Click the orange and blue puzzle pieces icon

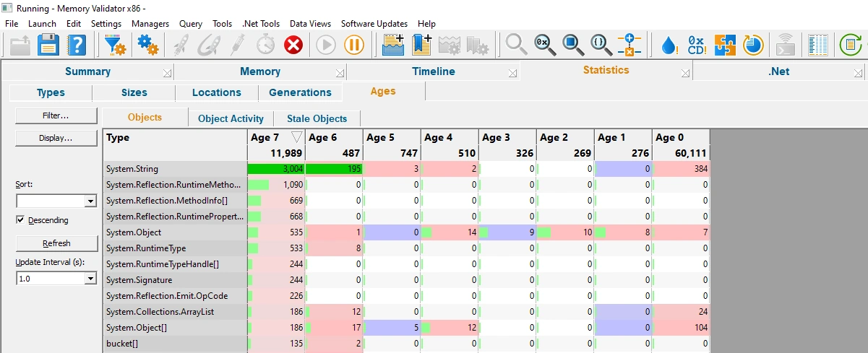click(725, 45)
